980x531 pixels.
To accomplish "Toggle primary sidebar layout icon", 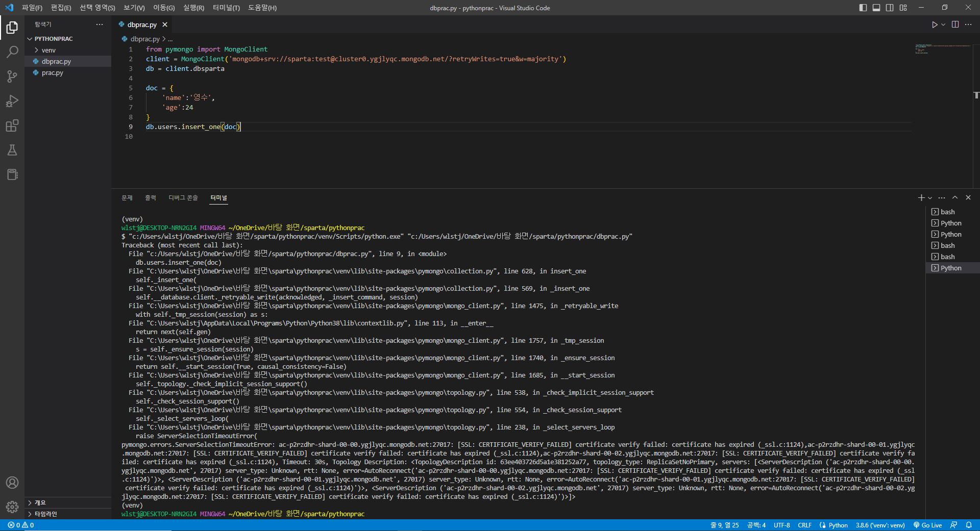I will 863,8.
